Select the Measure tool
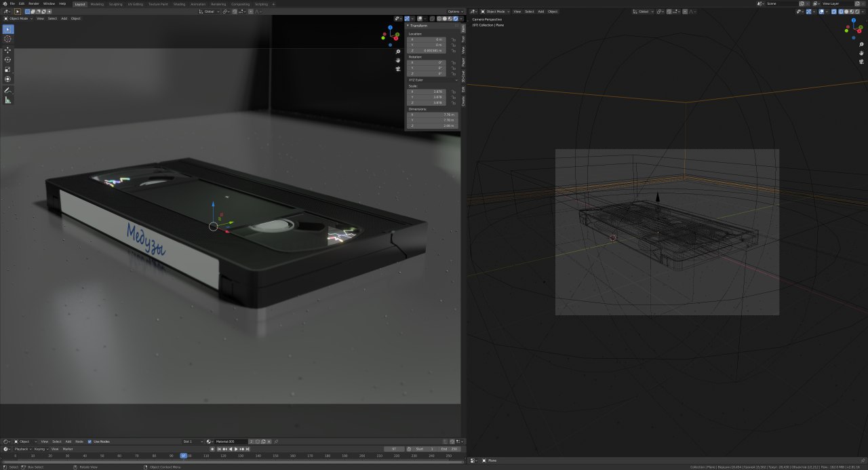Screen dimensions: 868x470 [8, 100]
